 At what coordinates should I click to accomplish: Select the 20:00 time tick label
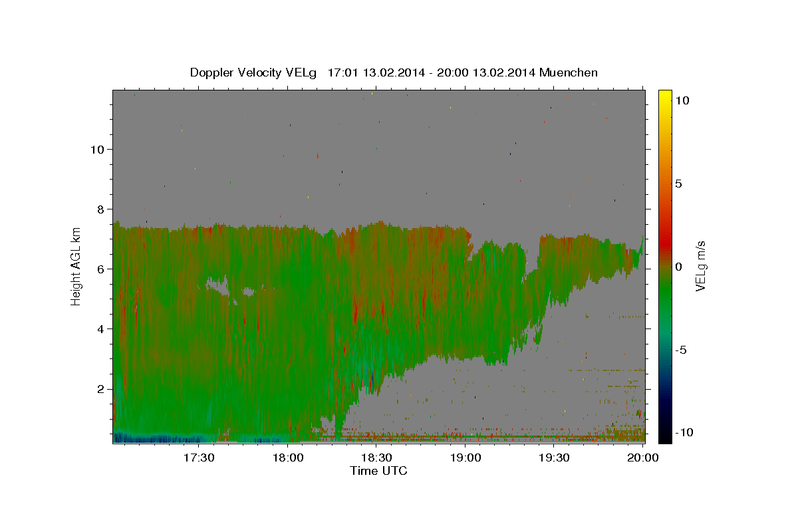[x=643, y=458]
